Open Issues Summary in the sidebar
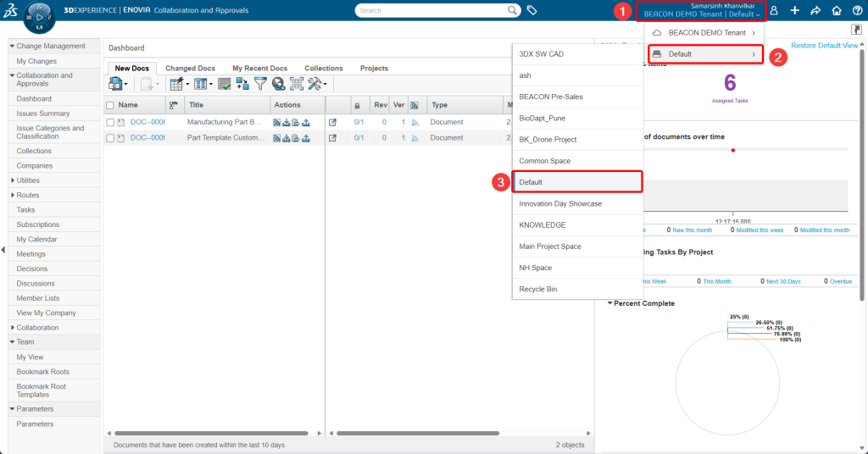 [42, 113]
